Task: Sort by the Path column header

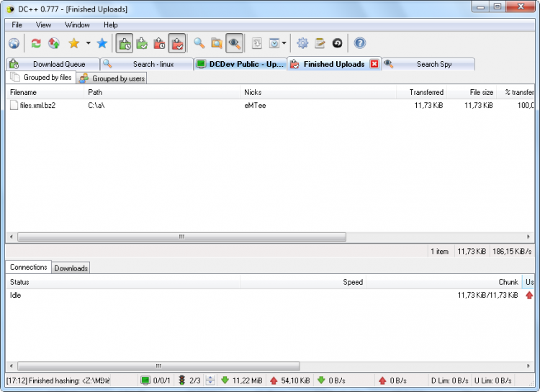Action: 162,92
